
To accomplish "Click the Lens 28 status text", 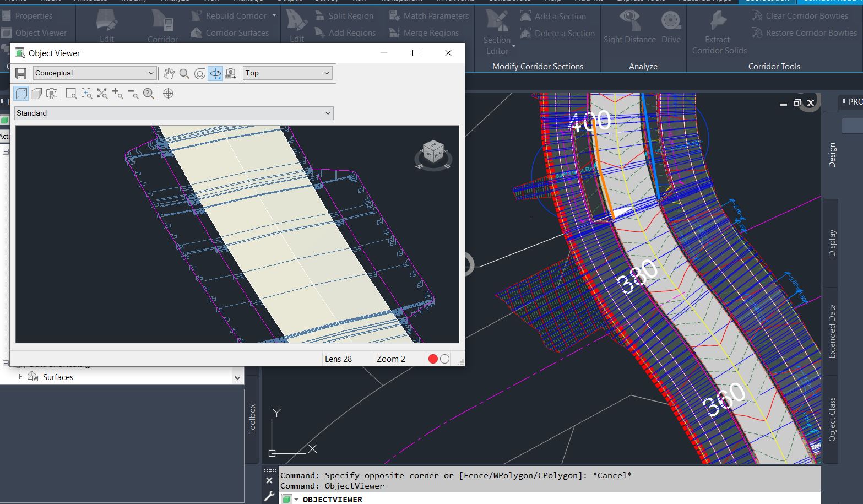I will (338, 359).
